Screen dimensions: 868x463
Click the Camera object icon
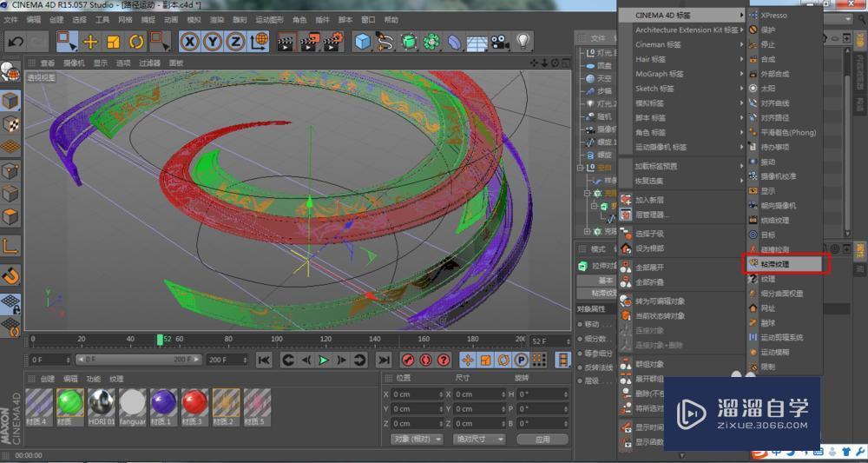(500, 41)
